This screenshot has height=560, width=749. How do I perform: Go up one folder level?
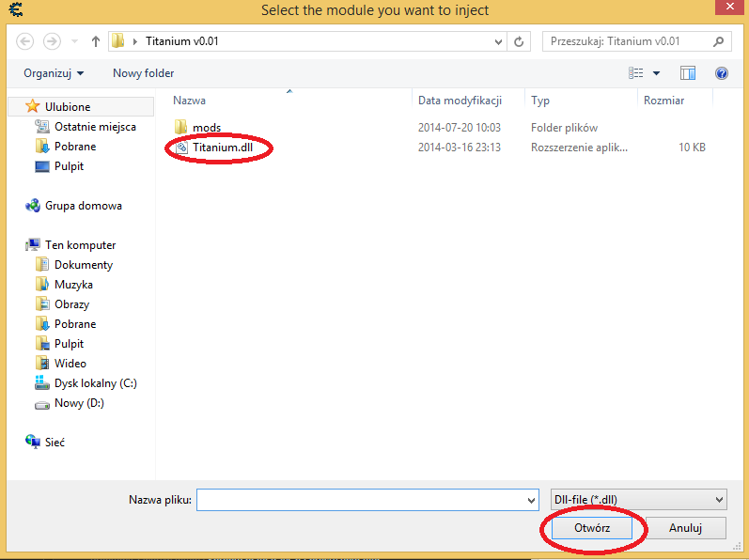click(x=96, y=41)
